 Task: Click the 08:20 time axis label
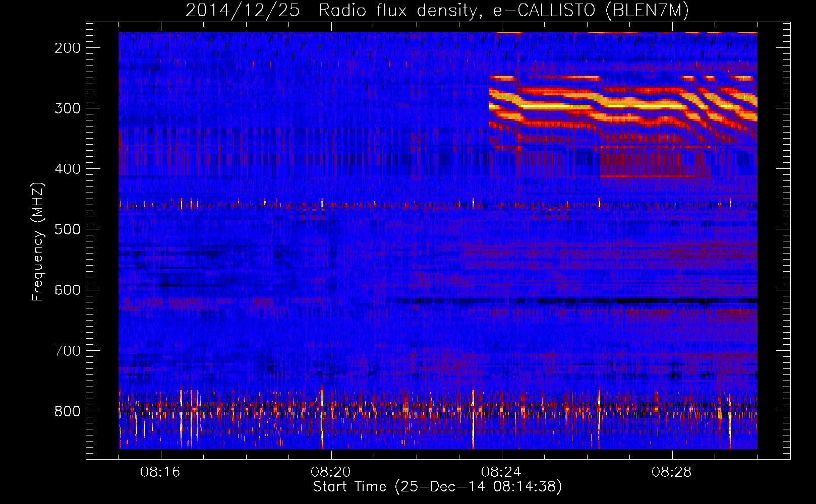point(331,472)
